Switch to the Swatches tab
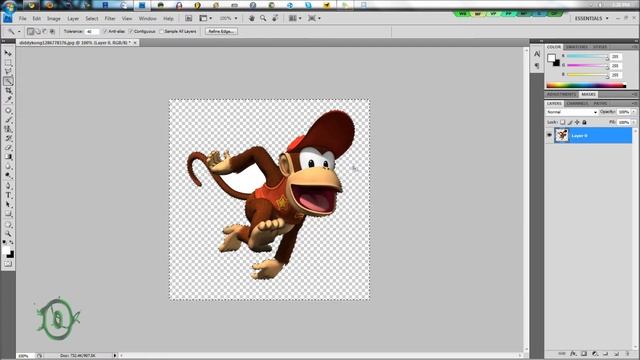This screenshot has width=640, height=360. tap(576, 47)
